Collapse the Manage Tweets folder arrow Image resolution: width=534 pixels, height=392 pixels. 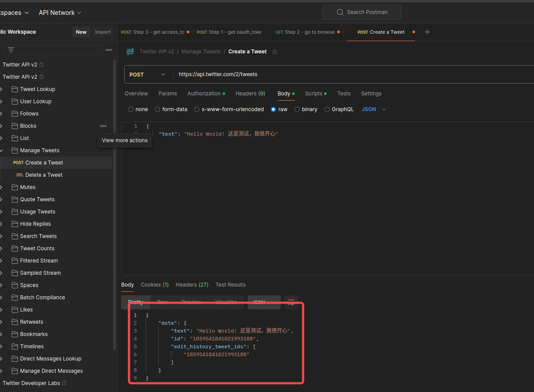click(2, 150)
